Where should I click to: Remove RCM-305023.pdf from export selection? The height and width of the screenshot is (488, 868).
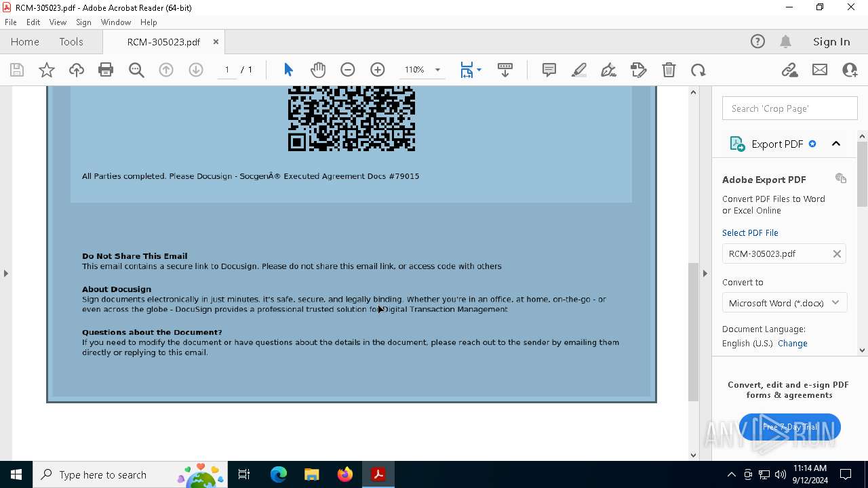837,253
